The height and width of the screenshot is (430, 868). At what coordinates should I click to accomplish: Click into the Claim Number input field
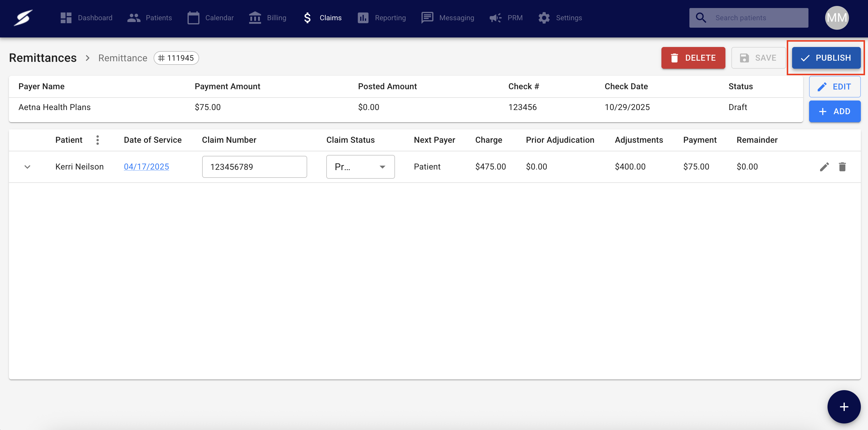(254, 167)
